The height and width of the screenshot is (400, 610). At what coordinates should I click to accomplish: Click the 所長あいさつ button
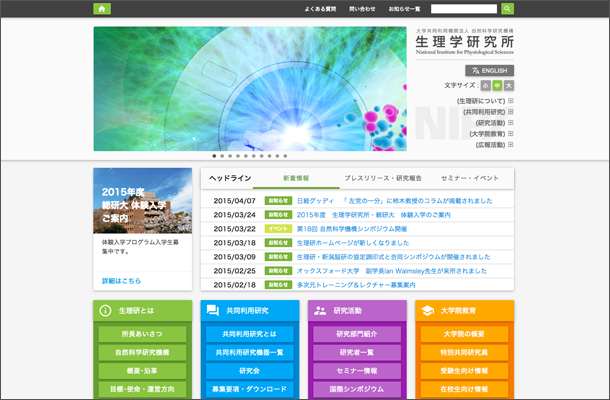[x=142, y=334]
